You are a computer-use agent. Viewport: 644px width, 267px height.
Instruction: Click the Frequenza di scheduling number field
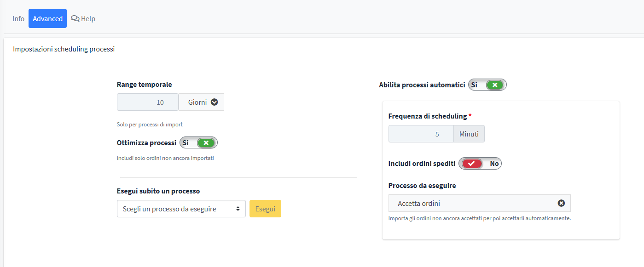(421, 134)
